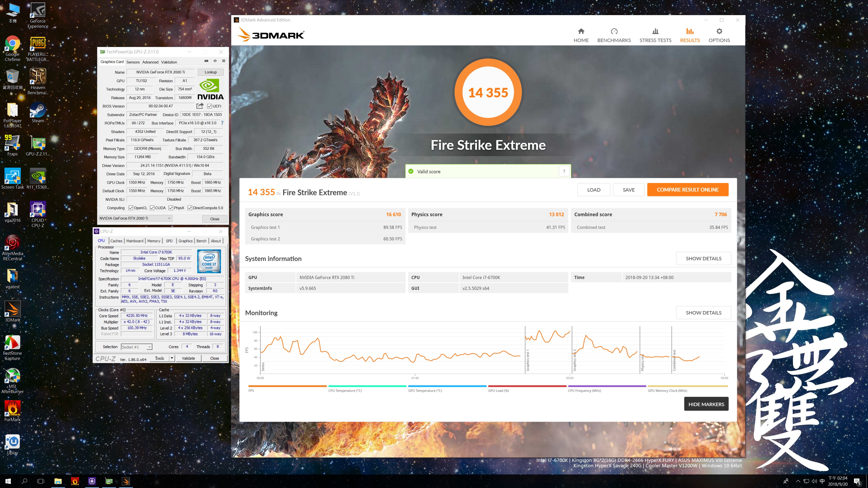Toggle the PhysX checkbox in GPU-Z
Viewport: 868px width, 488px height.
tap(171, 208)
